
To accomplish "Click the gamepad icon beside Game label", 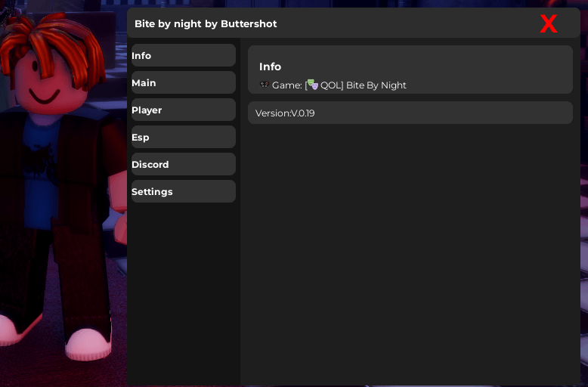I will (265, 85).
